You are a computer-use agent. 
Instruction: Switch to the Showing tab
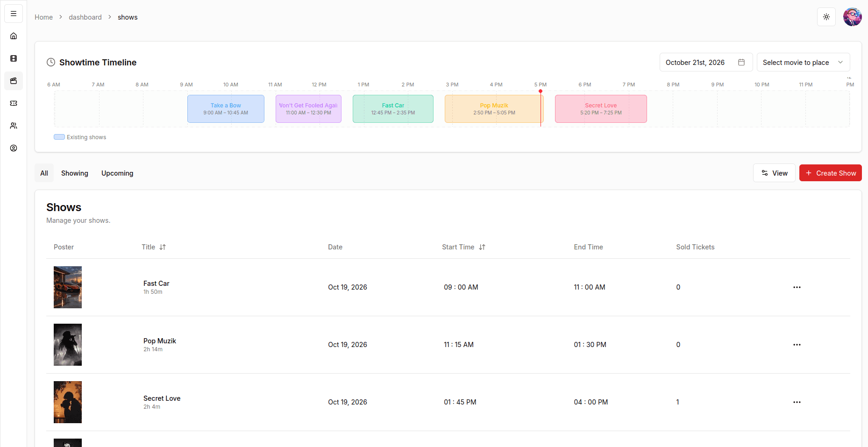[x=75, y=173]
